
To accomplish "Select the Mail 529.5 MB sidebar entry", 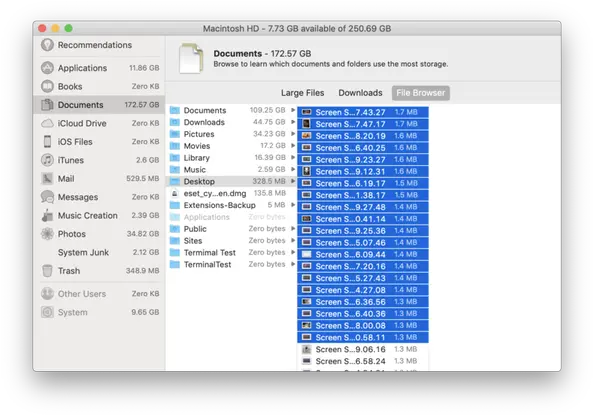I will 99,179.
